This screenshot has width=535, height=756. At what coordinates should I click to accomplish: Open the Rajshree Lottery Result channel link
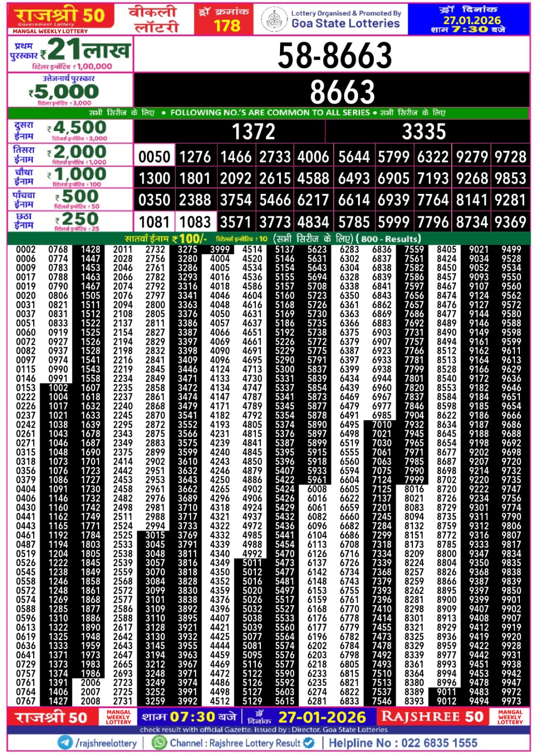[x=235, y=743]
